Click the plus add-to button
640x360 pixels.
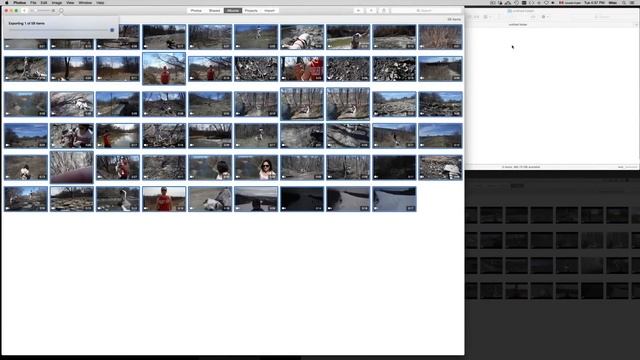(x=371, y=11)
